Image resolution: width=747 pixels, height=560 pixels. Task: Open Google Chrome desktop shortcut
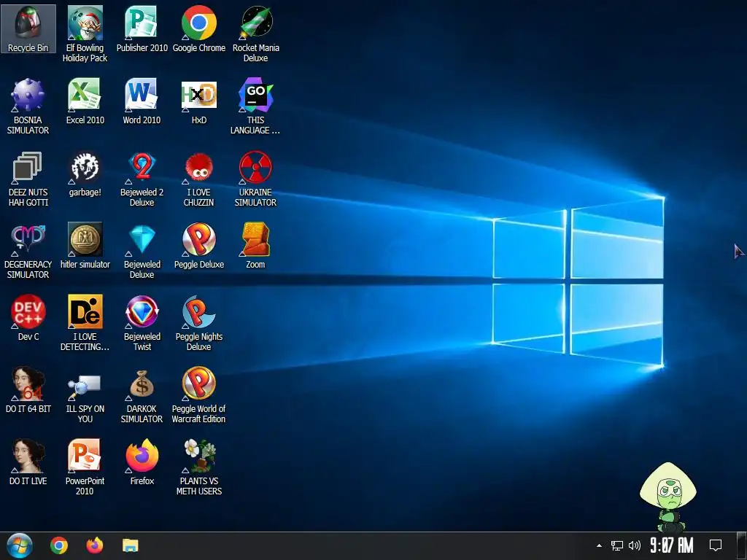pyautogui.click(x=199, y=29)
